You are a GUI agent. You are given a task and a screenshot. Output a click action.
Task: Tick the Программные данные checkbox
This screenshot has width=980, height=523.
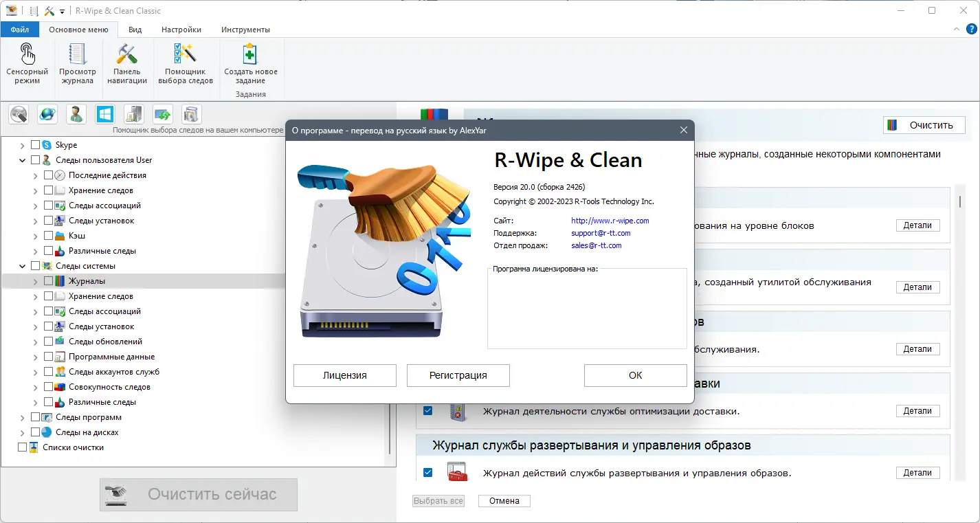[48, 357]
